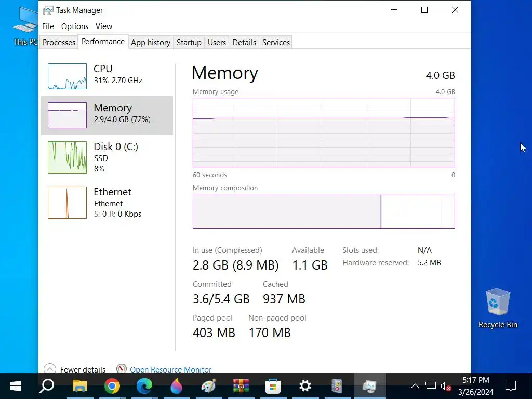
Task: Click the Resource Monitor gauge icon
Action: click(x=122, y=369)
